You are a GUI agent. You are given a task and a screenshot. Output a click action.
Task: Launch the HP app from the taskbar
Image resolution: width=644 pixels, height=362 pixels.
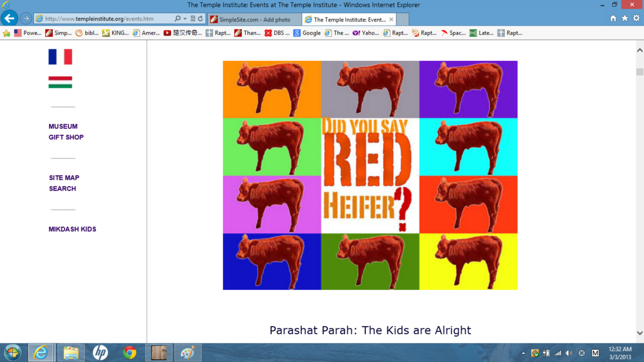(100, 352)
